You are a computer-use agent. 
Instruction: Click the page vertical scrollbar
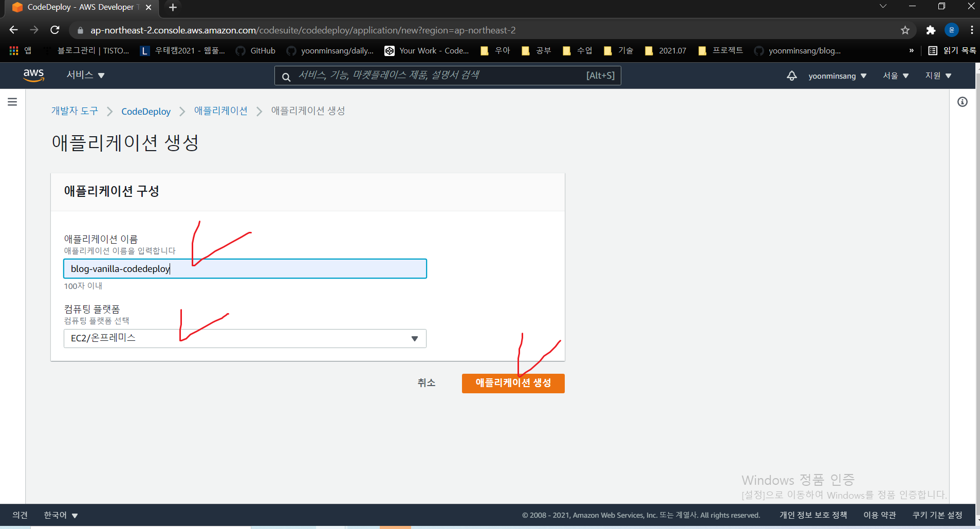click(977, 293)
